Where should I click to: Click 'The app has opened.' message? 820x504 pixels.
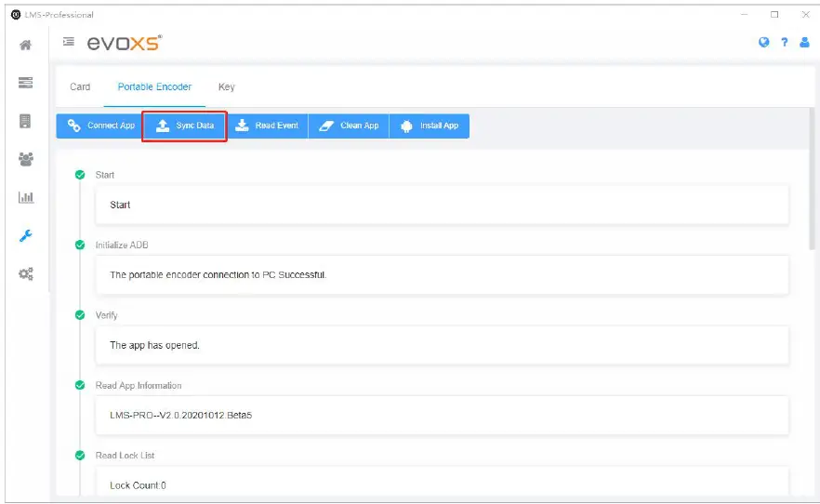[x=154, y=345]
